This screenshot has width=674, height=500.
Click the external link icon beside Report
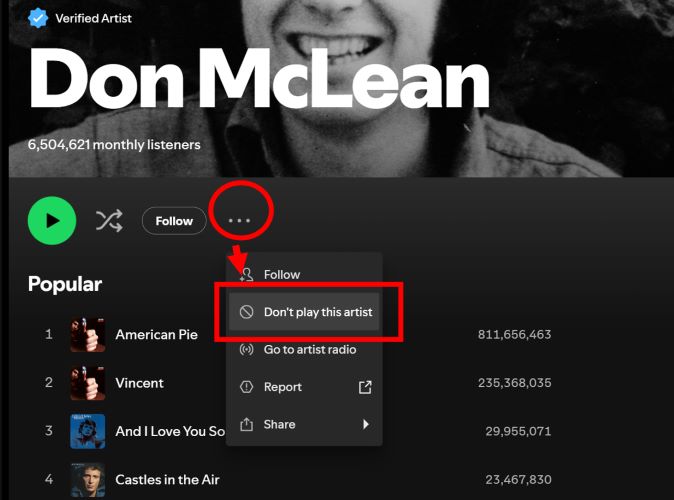coord(365,387)
